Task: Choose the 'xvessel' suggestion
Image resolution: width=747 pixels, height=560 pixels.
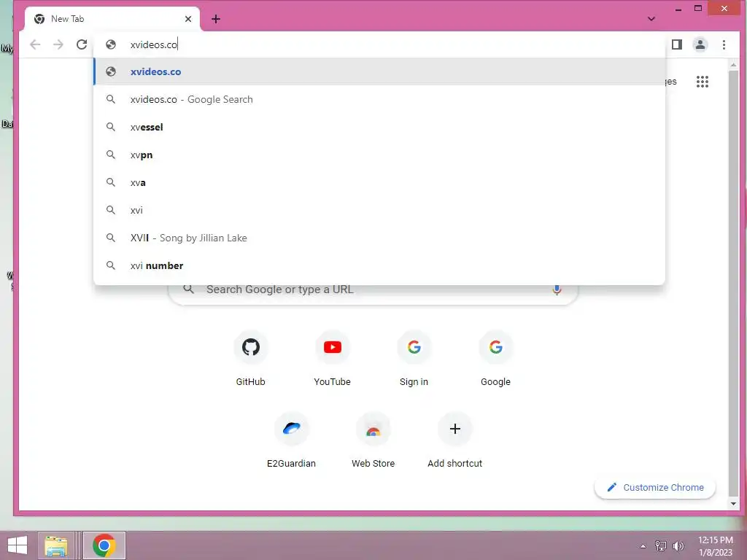Action: click(x=379, y=127)
